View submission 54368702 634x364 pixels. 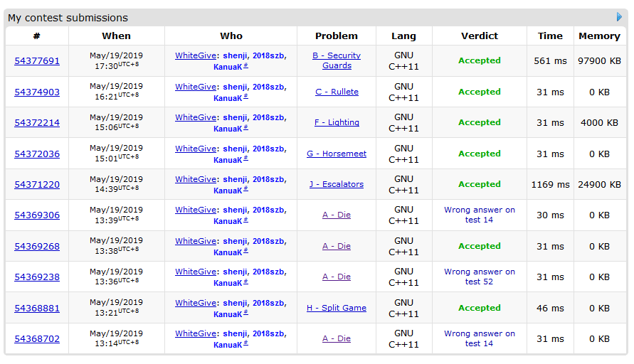click(x=37, y=339)
